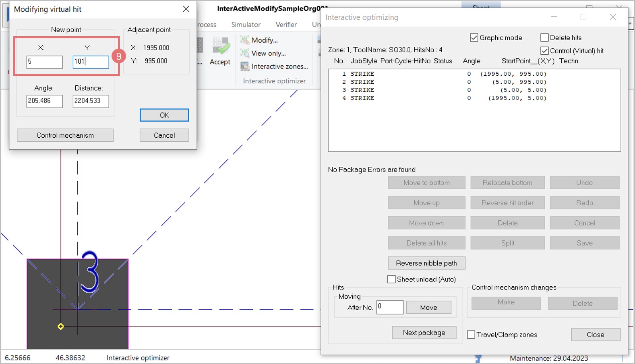This screenshot has height=364, width=635.
Task: Click the Accept checkmark icon
Action: pyautogui.click(x=221, y=47)
